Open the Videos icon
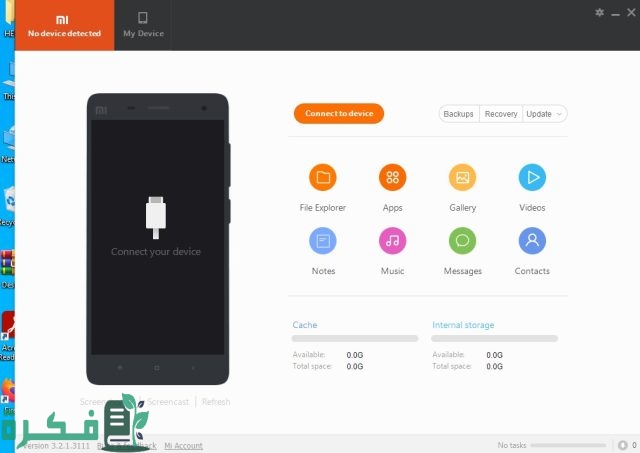Image resolution: width=640 pixels, height=453 pixels. click(x=532, y=178)
